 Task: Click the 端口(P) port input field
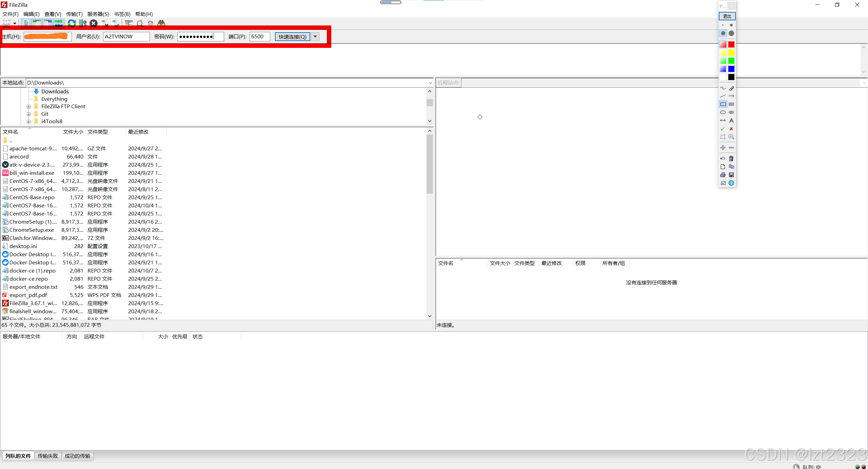259,36
